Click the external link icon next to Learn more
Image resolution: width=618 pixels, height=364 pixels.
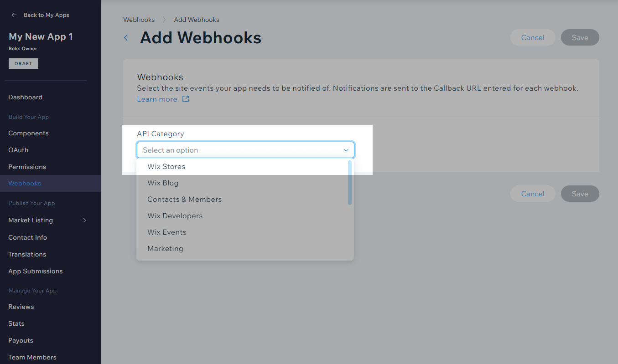pyautogui.click(x=186, y=99)
